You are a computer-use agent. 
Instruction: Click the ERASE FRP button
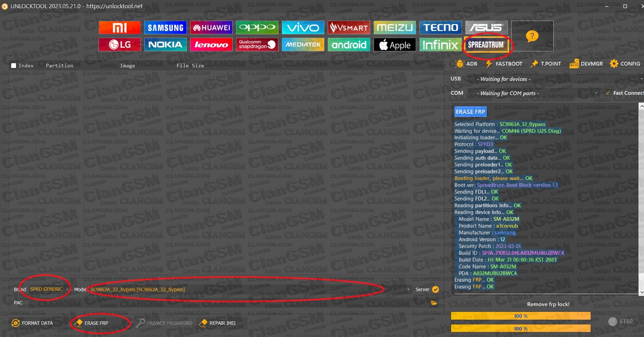click(x=96, y=323)
